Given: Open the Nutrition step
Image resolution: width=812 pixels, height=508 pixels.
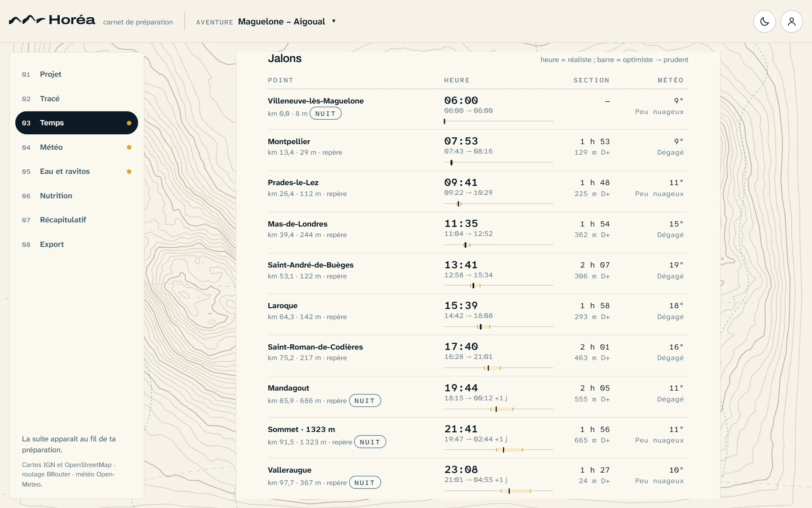Looking at the screenshot, I should (x=77, y=196).
